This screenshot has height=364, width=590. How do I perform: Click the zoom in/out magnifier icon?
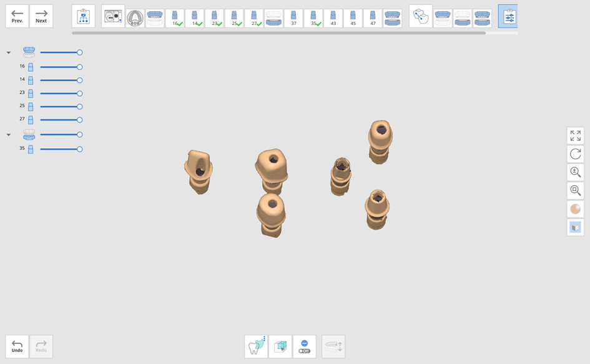coord(575,172)
